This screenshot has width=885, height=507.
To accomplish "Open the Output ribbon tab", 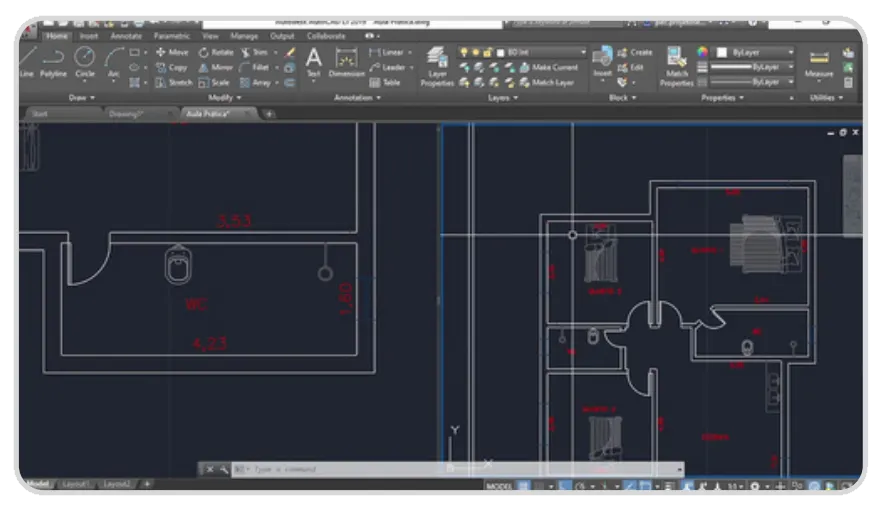I will [x=282, y=36].
